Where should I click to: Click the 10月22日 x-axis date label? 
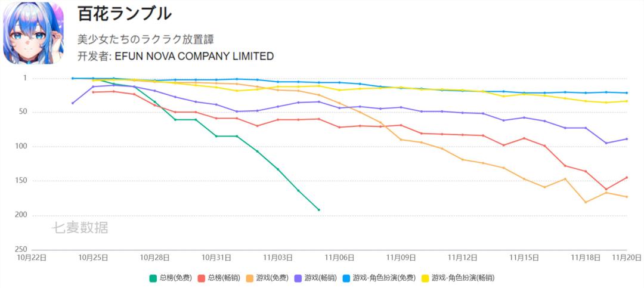pos(31,258)
